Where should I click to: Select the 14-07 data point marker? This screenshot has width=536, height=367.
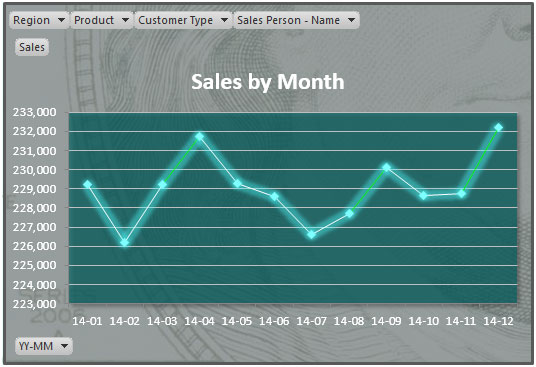pos(311,235)
